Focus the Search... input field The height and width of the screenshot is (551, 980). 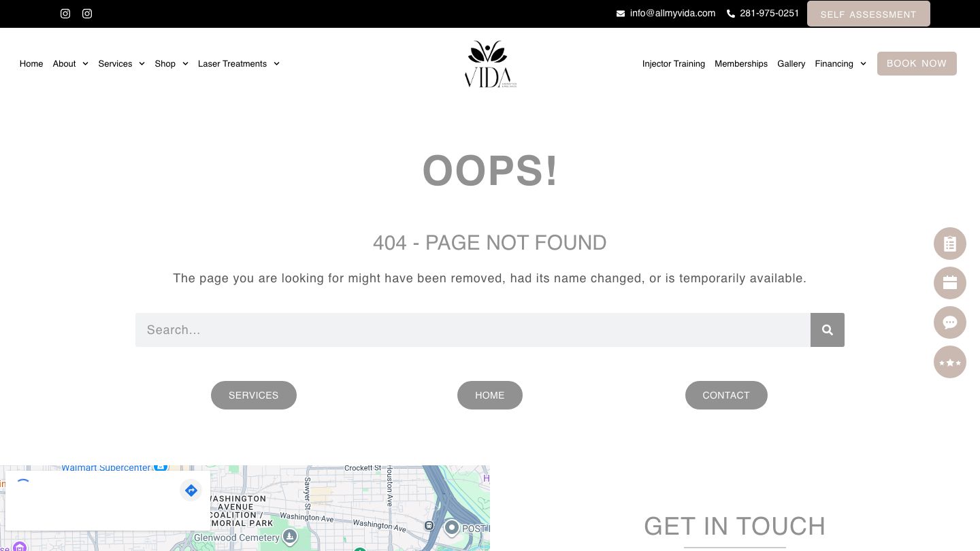tap(473, 330)
